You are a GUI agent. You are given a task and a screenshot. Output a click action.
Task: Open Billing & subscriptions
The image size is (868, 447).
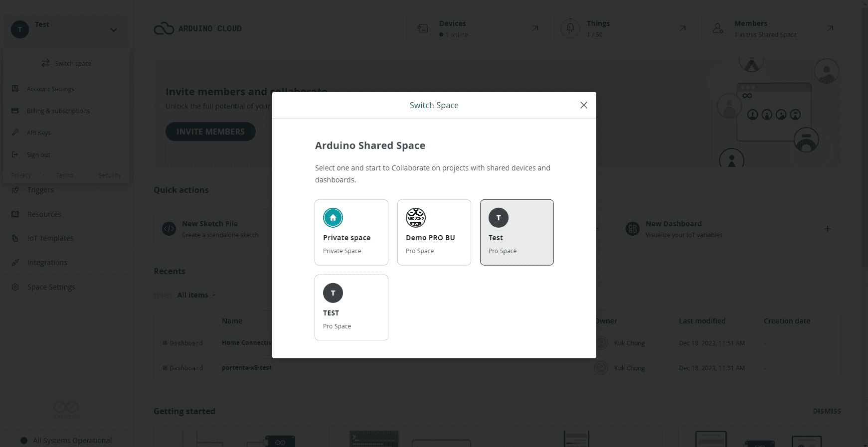[x=58, y=111]
